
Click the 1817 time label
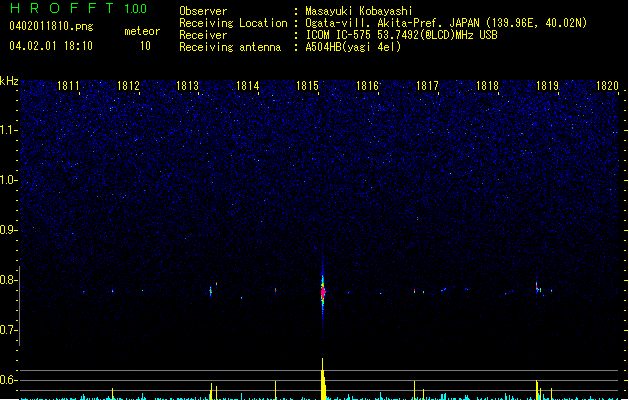427,86
